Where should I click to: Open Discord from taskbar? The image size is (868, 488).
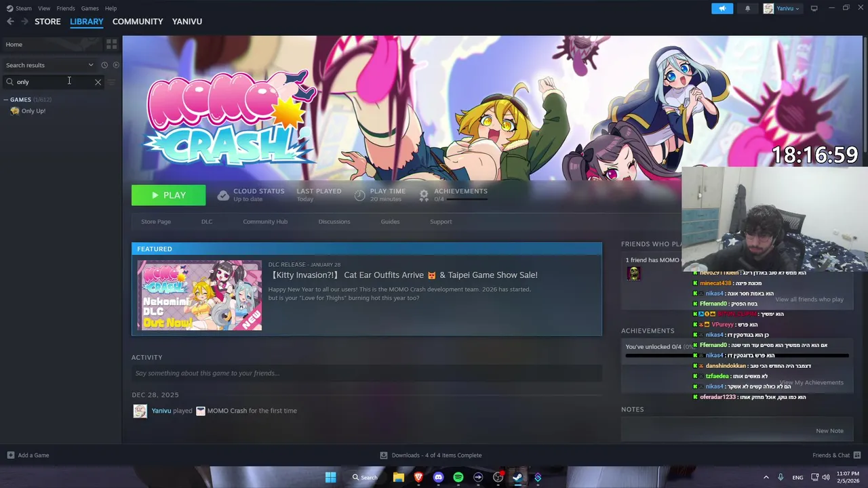tap(438, 477)
